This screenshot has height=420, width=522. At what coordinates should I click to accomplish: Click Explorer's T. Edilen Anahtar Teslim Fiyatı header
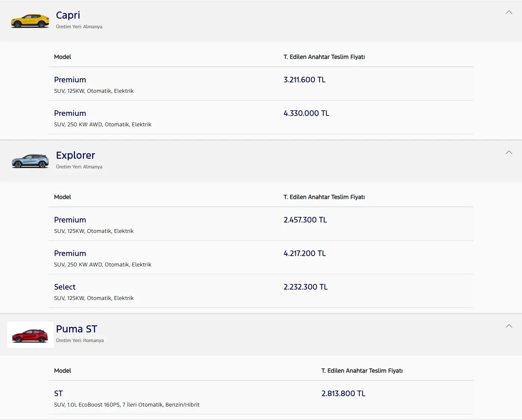coord(324,197)
